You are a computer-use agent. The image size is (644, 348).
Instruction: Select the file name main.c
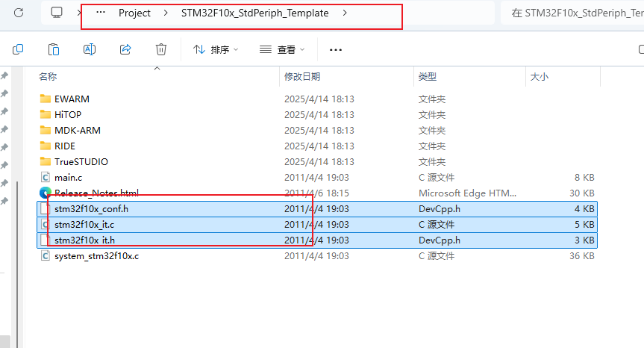(68, 178)
